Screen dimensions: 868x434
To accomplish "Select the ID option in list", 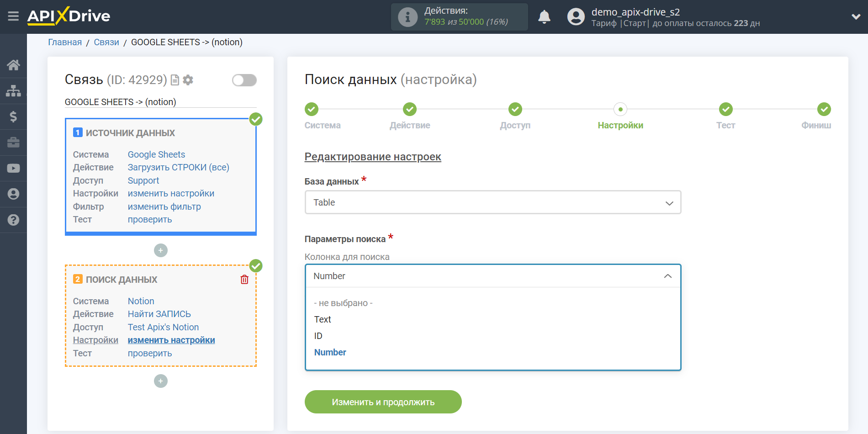I will click(x=318, y=336).
